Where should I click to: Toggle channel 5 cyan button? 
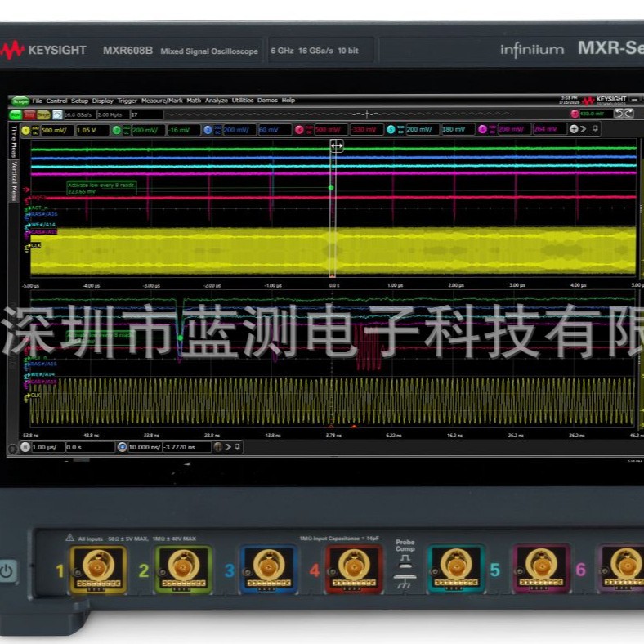[391, 130]
